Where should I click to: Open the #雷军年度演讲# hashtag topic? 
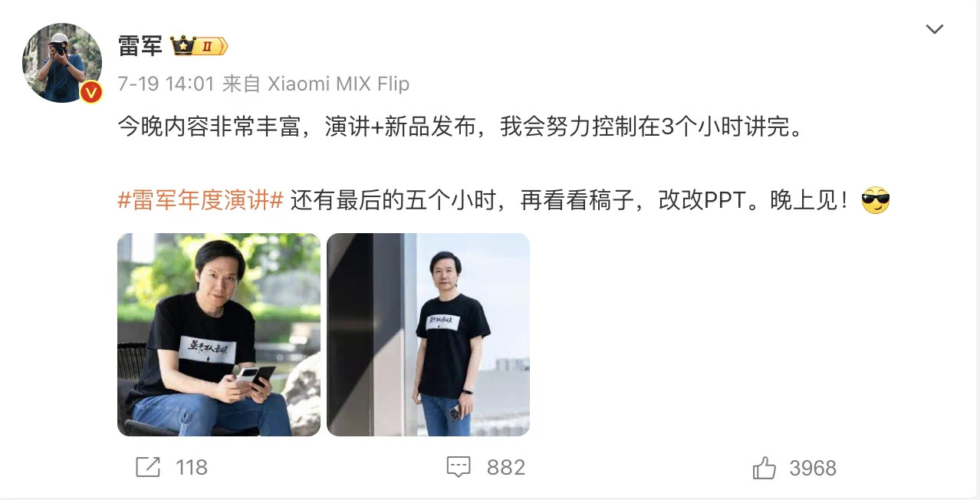click(201, 201)
